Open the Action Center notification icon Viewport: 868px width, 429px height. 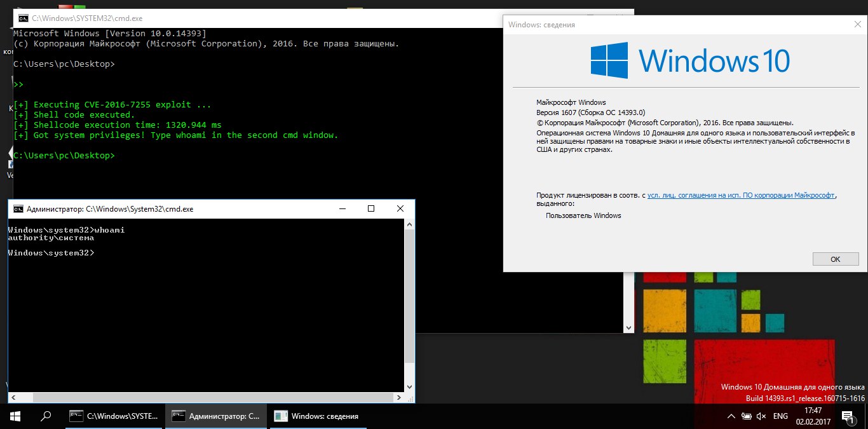848,416
